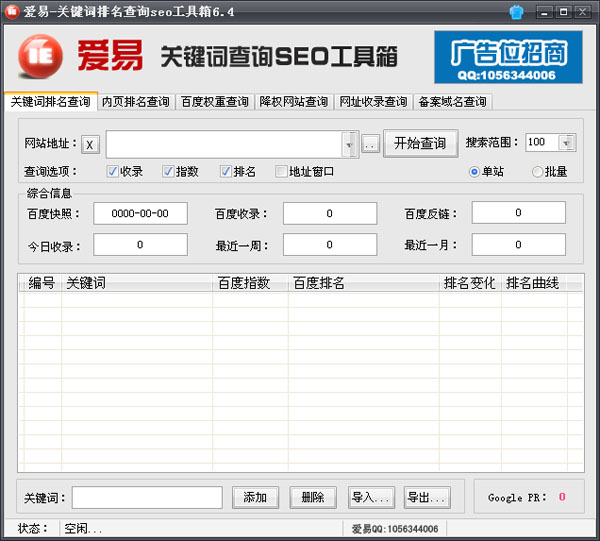The image size is (600, 541).
Task: Minimize the window
Action: pyautogui.click(x=545, y=12)
